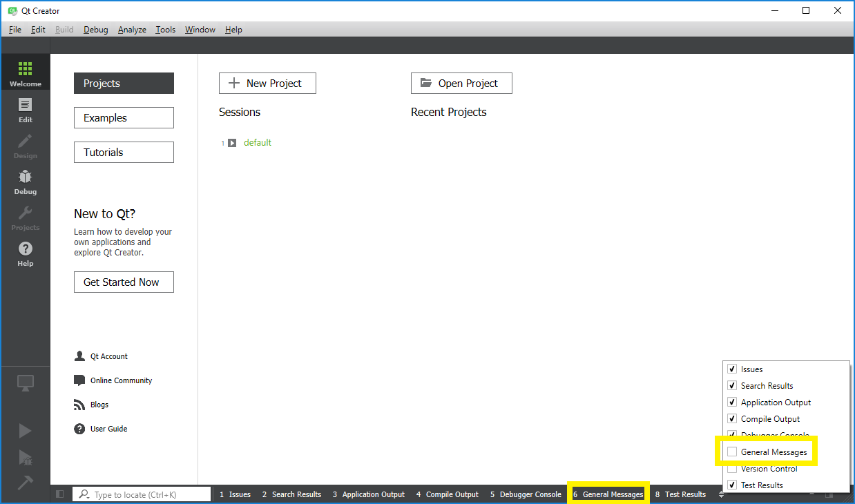Open the Projects mode wrench icon
855x504 pixels.
point(25,217)
